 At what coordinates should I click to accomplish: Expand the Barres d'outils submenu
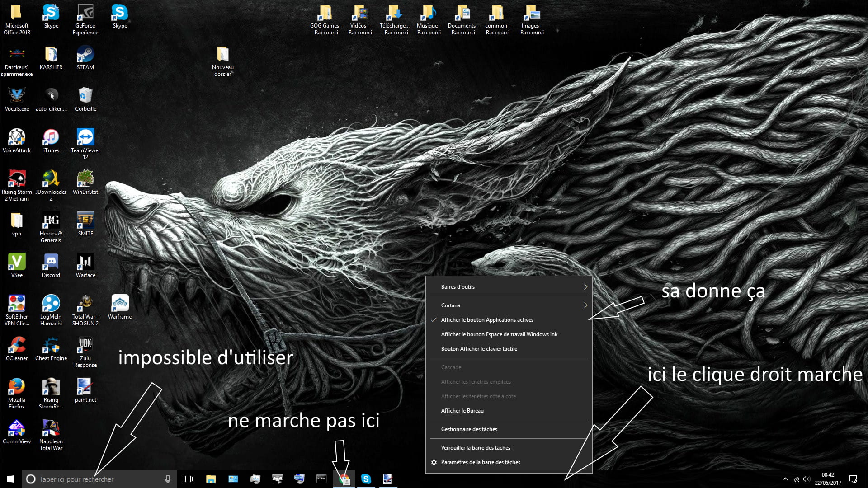509,287
